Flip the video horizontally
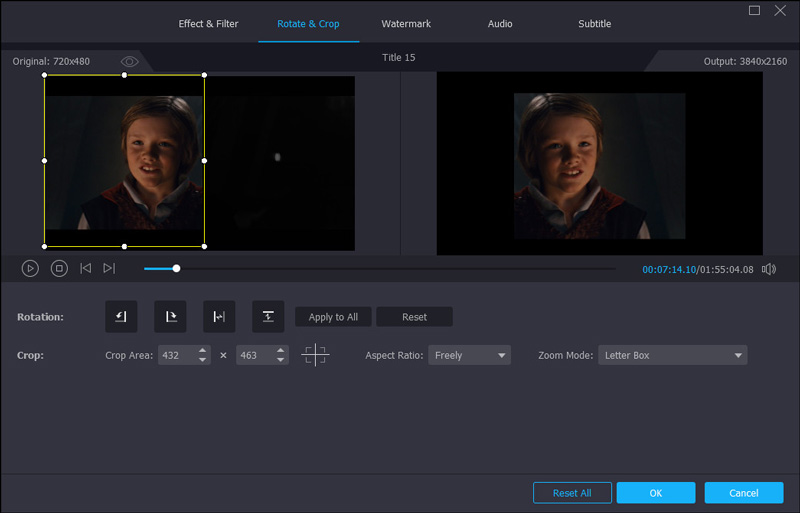Viewport: 800px width, 513px height. click(x=219, y=317)
